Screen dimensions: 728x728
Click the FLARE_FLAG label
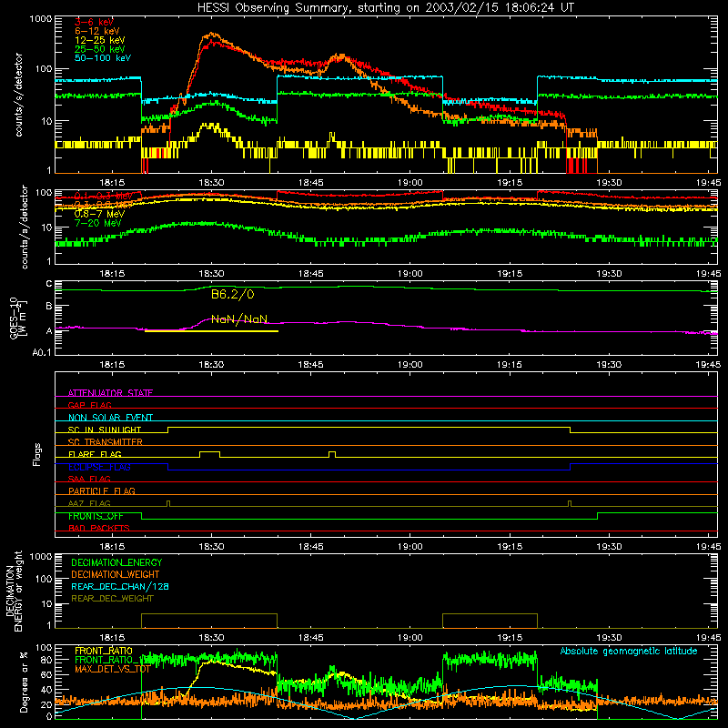click(x=95, y=454)
